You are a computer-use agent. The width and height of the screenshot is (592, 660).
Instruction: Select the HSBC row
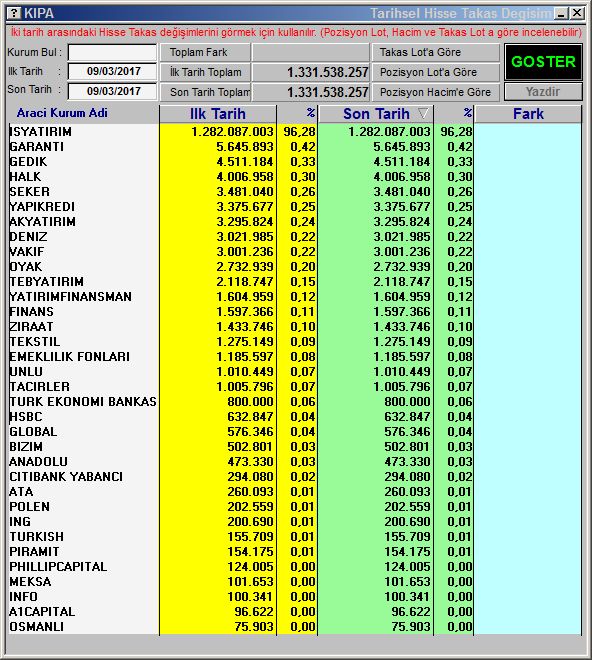295,417
